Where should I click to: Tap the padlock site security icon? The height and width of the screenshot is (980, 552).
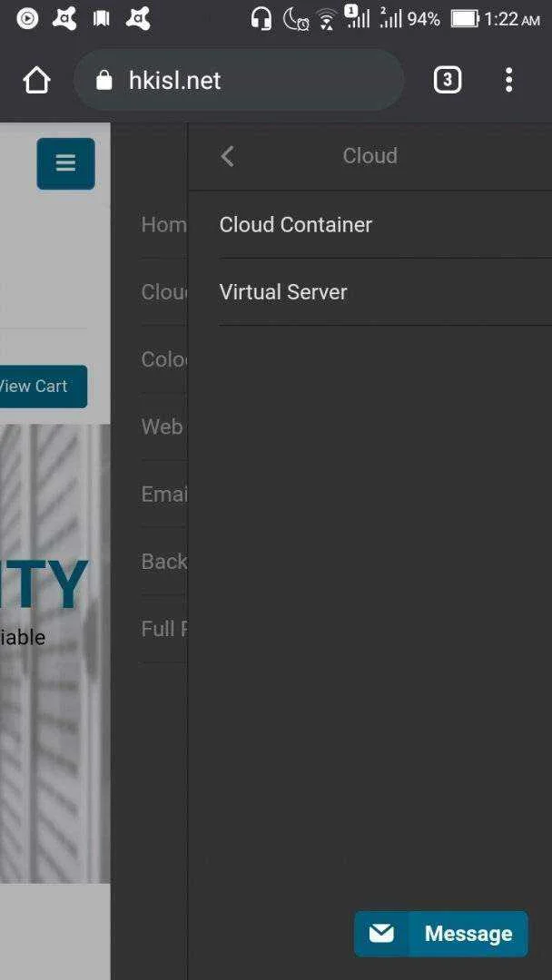coord(103,80)
